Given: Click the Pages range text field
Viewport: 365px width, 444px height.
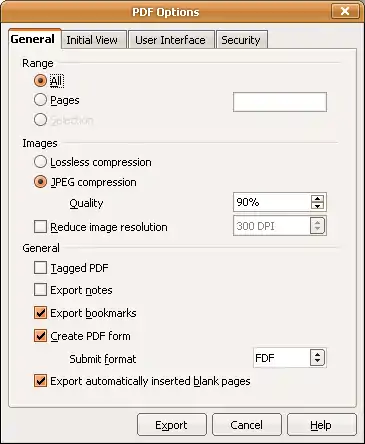Looking at the screenshot, I should click(280, 102).
